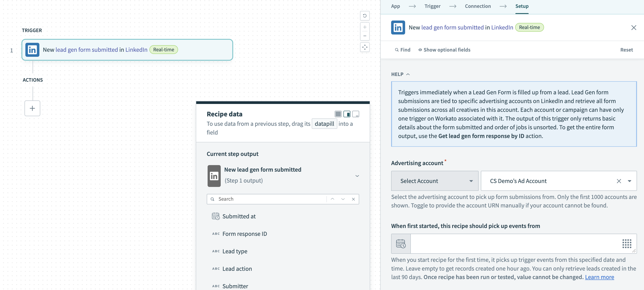The width and height of the screenshot is (644, 290).
Task: Click the calendar icon in date field
Action: click(401, 243)
